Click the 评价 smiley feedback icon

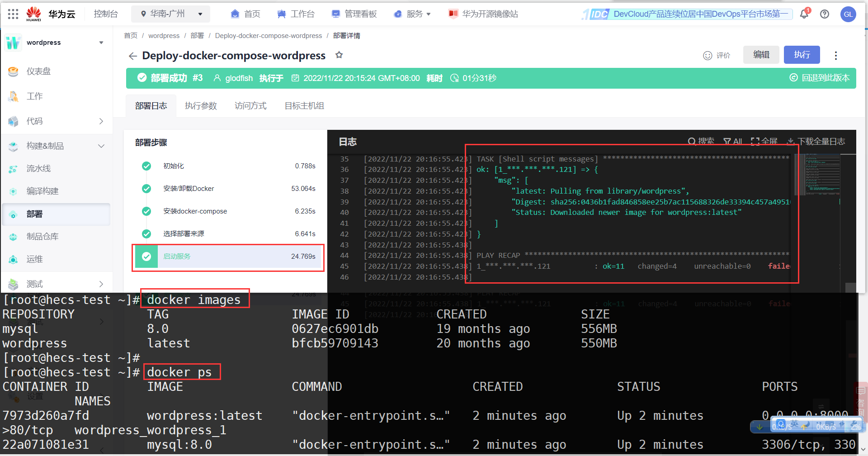[x=708, y=55]
